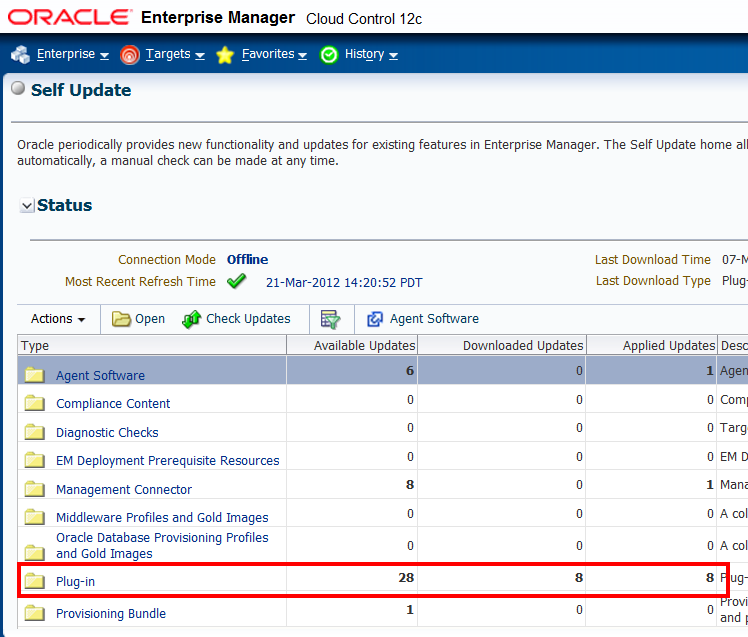
Task: Open EM Deployment Prerequisite Resources link
Action: click(167, 460)
